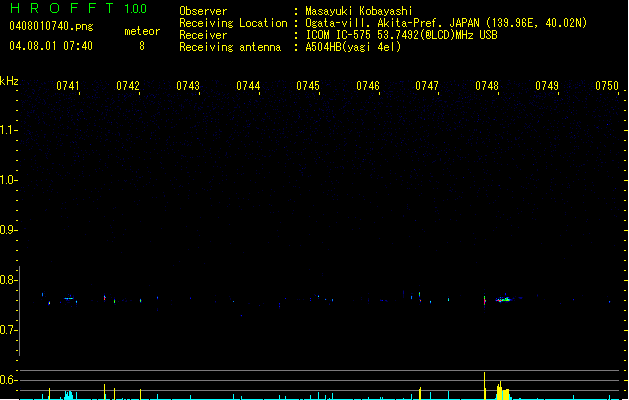Click the 0746 time axis marker

pyautogui.click(x=368, y=86)
